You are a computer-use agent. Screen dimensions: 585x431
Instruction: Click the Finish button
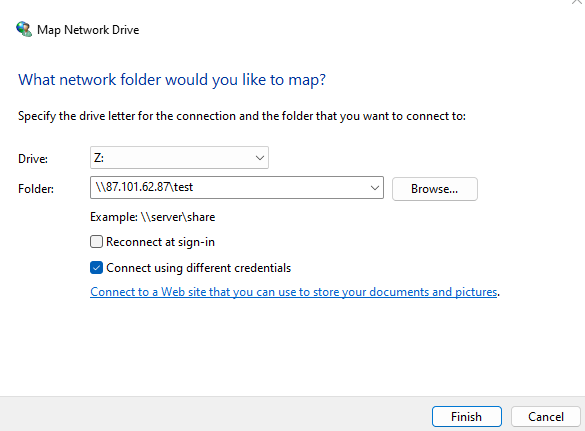coord(467,416)
